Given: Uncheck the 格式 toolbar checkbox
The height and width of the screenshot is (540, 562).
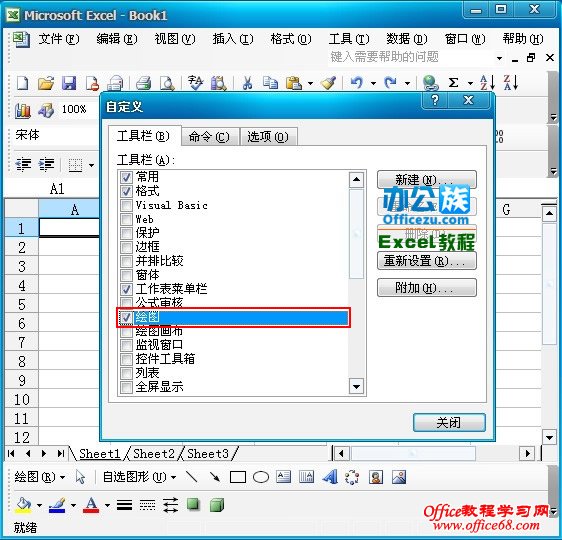Looking at the screenshot, I should (x=126, y=191).
